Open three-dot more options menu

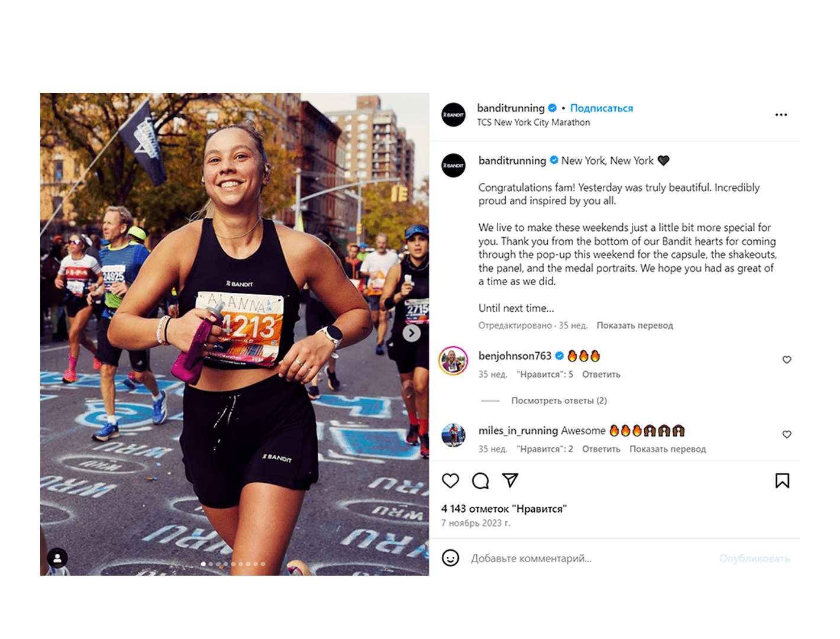[x=781, y=115]
